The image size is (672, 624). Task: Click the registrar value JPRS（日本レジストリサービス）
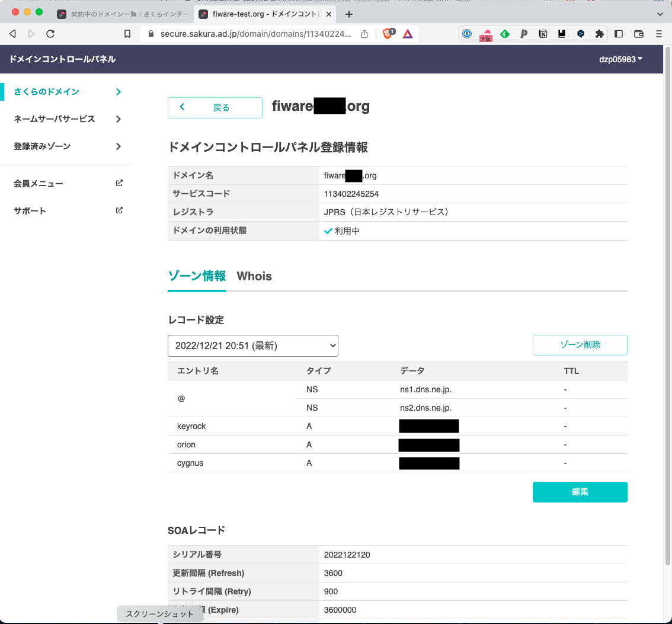click(x=386, y=212)
